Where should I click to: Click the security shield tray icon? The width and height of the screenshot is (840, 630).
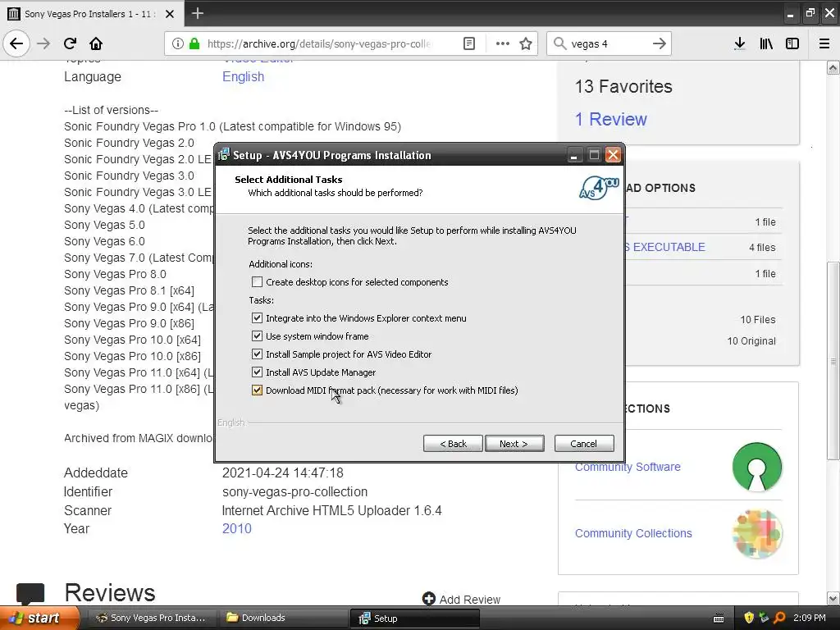tap(749, 618)
